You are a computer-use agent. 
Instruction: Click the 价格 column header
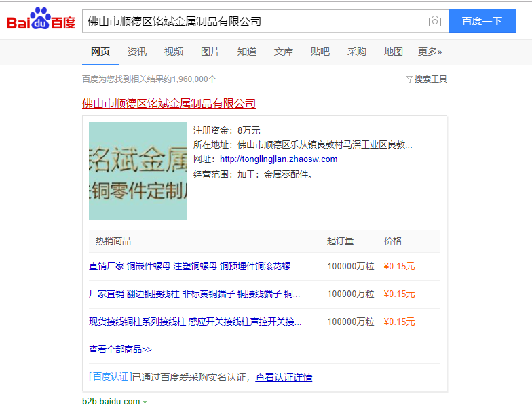tap(393, 241)
